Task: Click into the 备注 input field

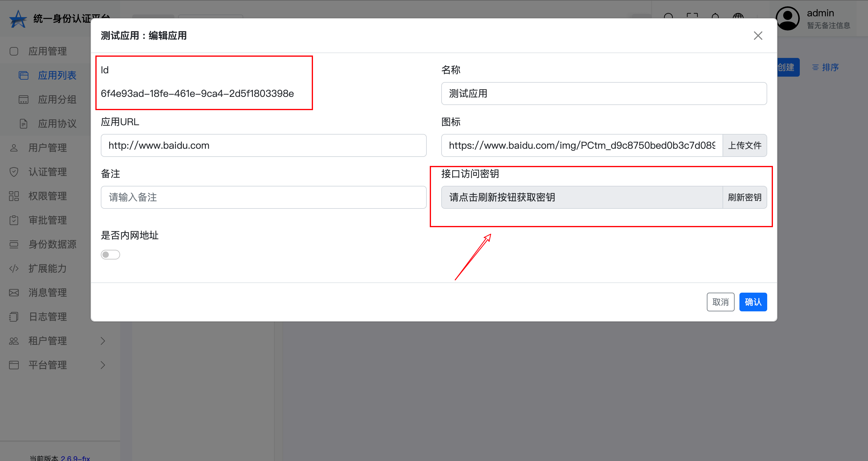Action: pyautogui.click(x=263, y=197)
